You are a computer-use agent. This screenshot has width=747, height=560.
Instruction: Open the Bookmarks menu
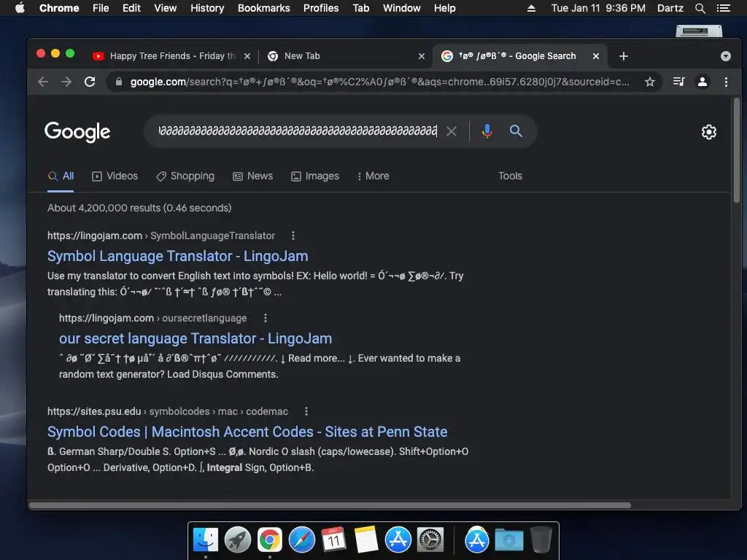tap(264, 8)
